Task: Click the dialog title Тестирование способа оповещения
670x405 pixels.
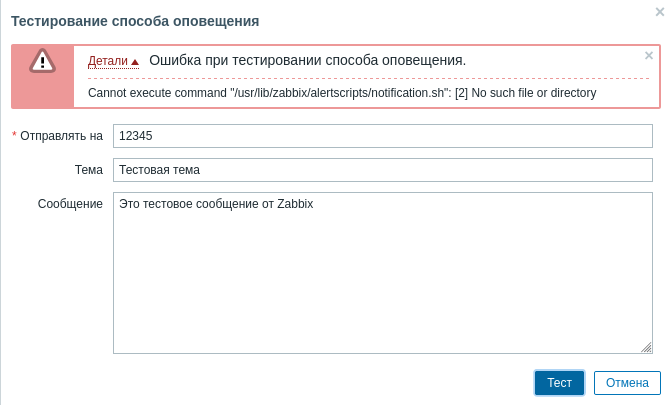Action: (135, 20)
